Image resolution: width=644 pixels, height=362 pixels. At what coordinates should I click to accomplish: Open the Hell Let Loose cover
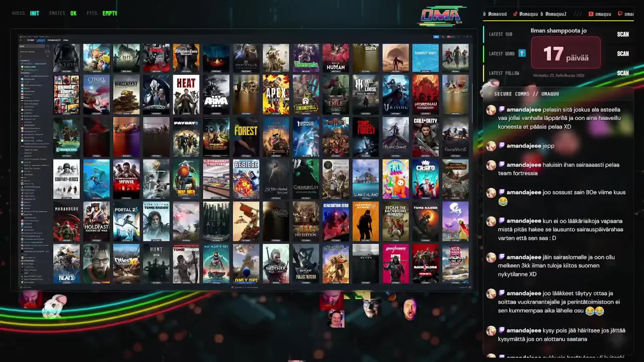366,95
